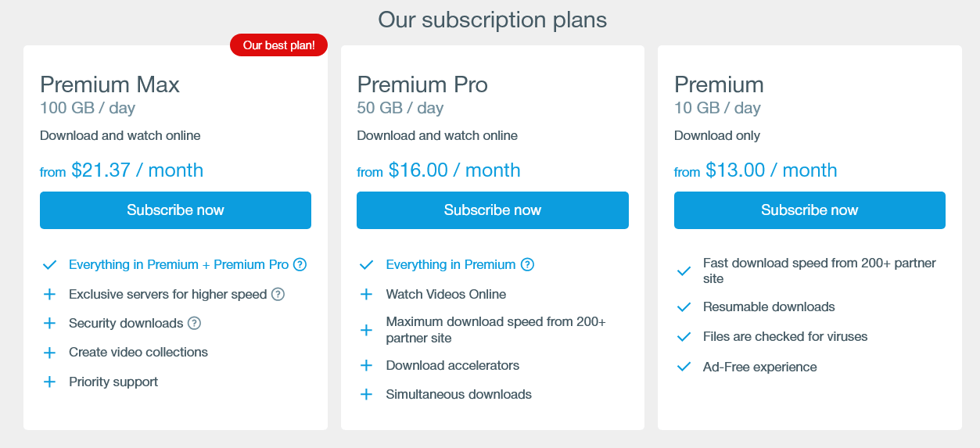The height and width of the screenshot is (448, 980).
Task: Click the red Our best plan! badge
Action: click(x=278, y=45)
